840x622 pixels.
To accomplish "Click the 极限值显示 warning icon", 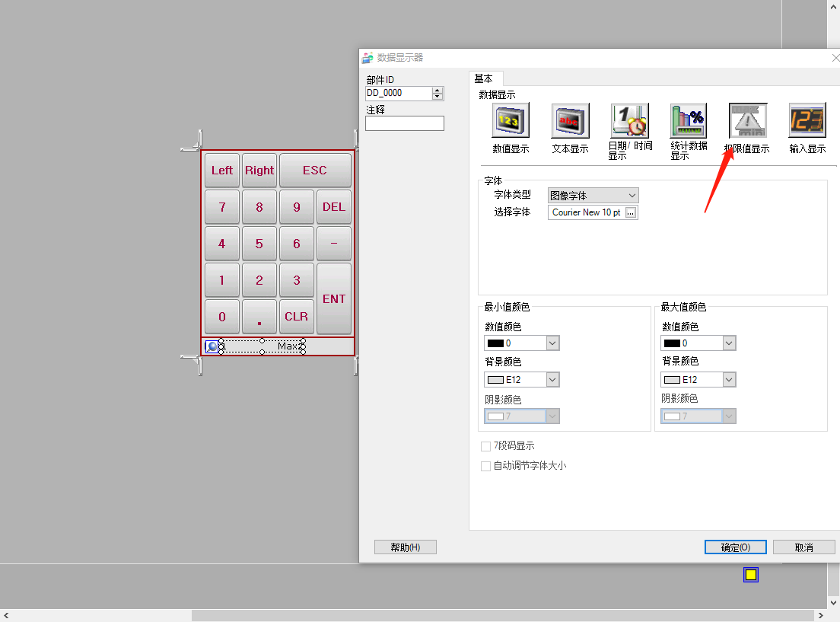I will click(x=748, y=121).
